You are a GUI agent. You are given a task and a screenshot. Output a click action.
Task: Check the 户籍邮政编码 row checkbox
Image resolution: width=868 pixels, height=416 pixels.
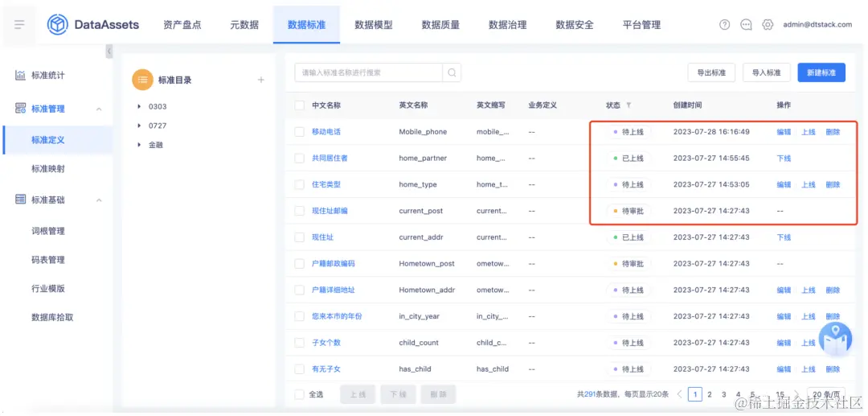300,264
